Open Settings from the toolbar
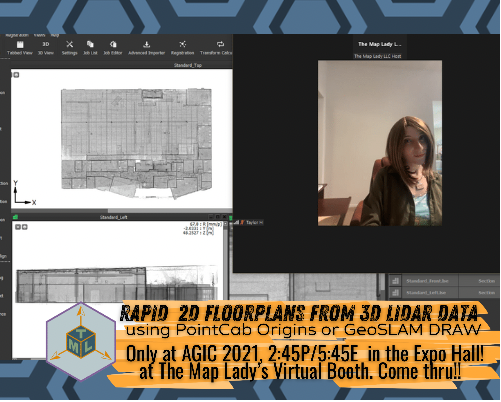Viewport: 501px width, 402px height. pos(69,48)
